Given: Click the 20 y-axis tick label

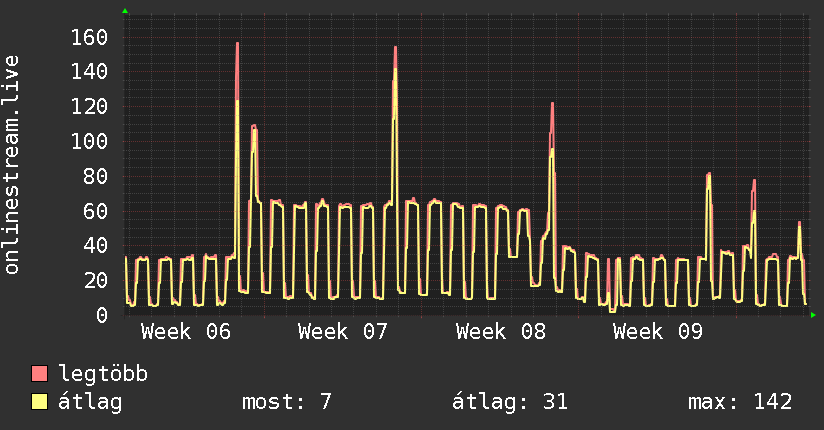Looking at the screenshot, I should point(96,280).
